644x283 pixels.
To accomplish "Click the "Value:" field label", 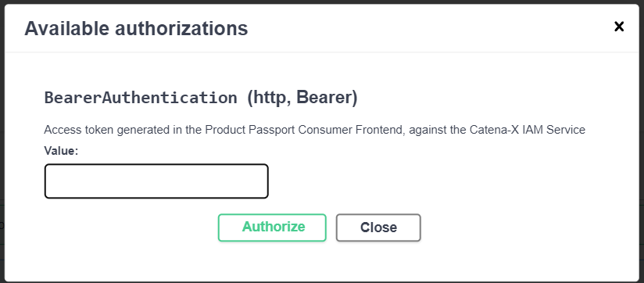I will [x=61, y=151].
